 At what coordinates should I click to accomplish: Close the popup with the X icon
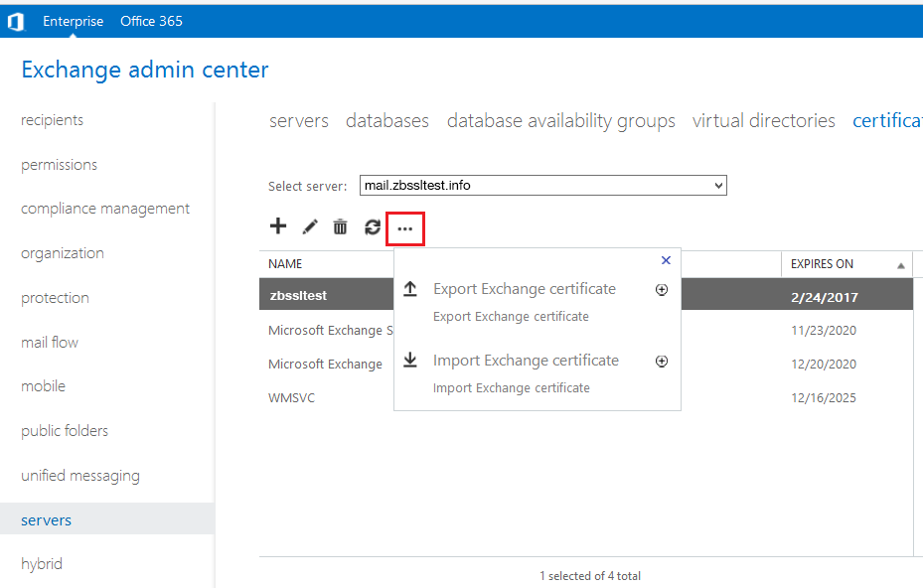666,260
